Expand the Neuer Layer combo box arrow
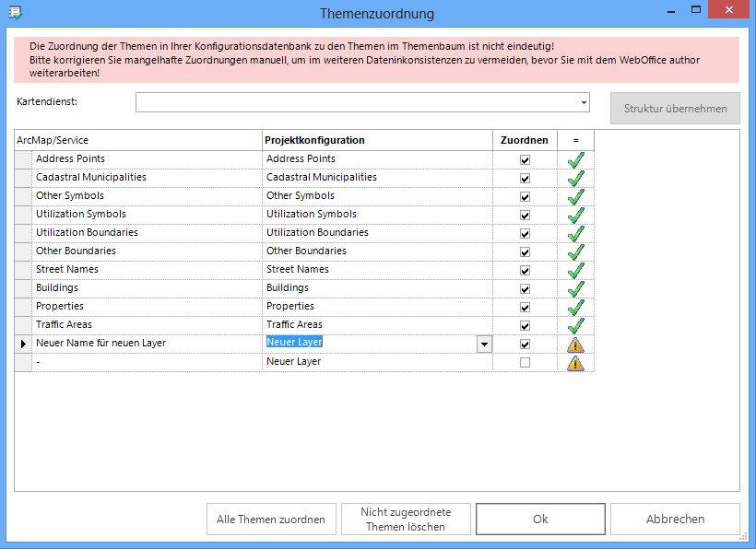Image resolution: width=756 pixels, height=549 pixels. pos(484,344)
